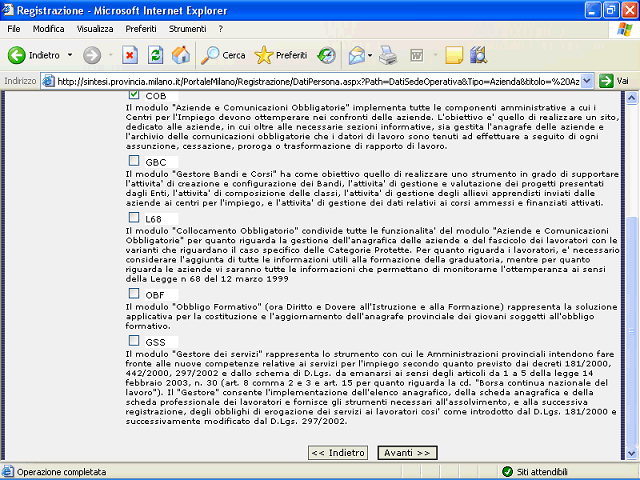The image size is (640, 480).
Task: Click the Siti attendibili status text
Action: point(542,472)
